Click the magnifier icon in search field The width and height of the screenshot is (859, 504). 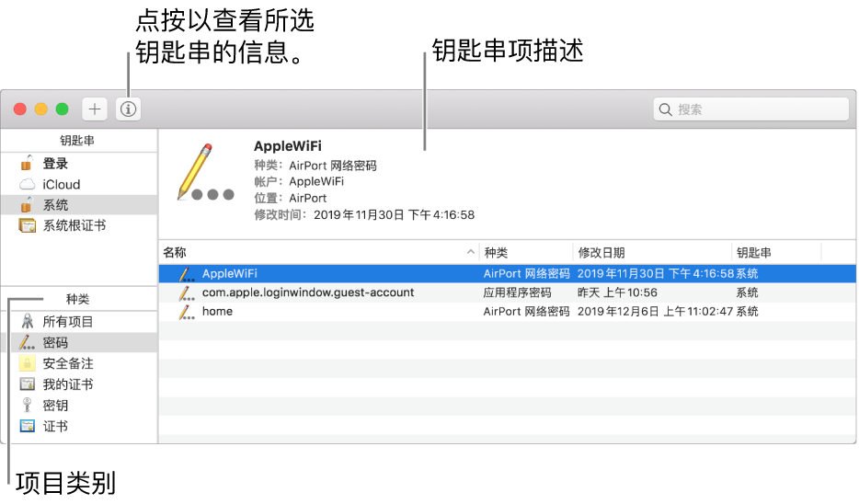point(665,109)
